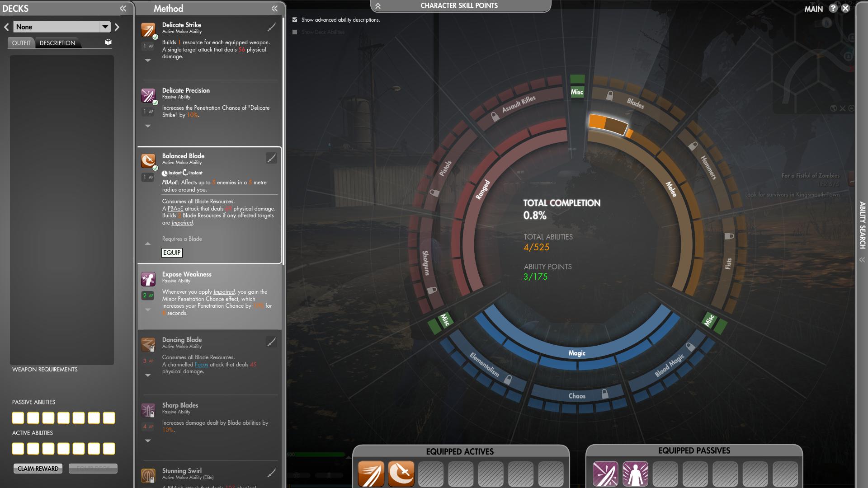This screenshot has height=488, width=868.
Task: Select the Ranged ring on skill wheel
Action: coord(482,189)
